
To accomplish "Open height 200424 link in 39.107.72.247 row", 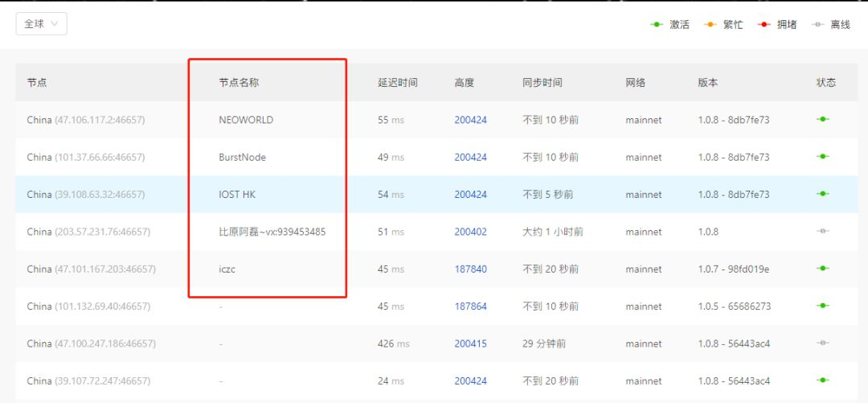I will (x=470, y=381).
